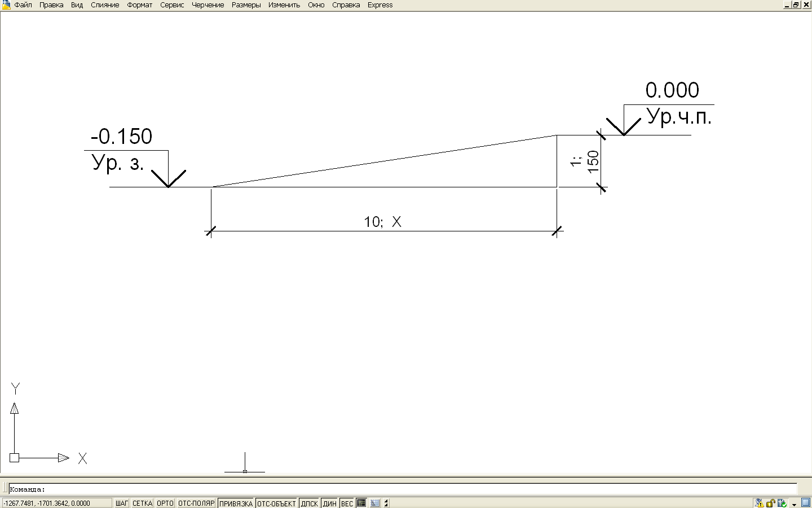812x508 pixels.
Task: Select the 0.000 elevation text
Action: click(x=672, y=90)
